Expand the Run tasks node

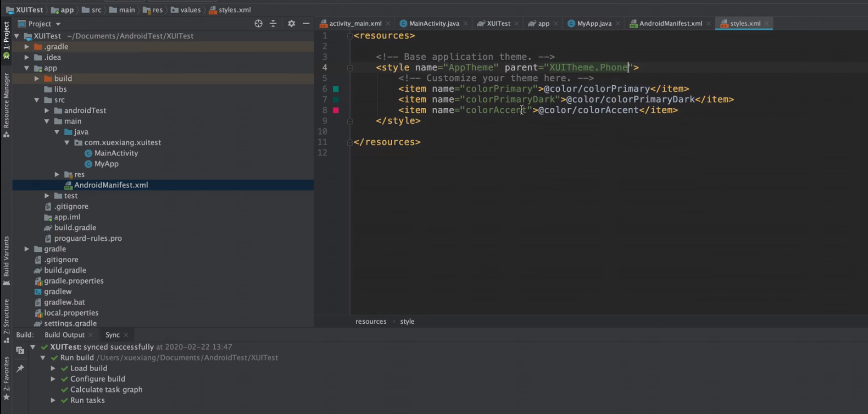point(53,400)
